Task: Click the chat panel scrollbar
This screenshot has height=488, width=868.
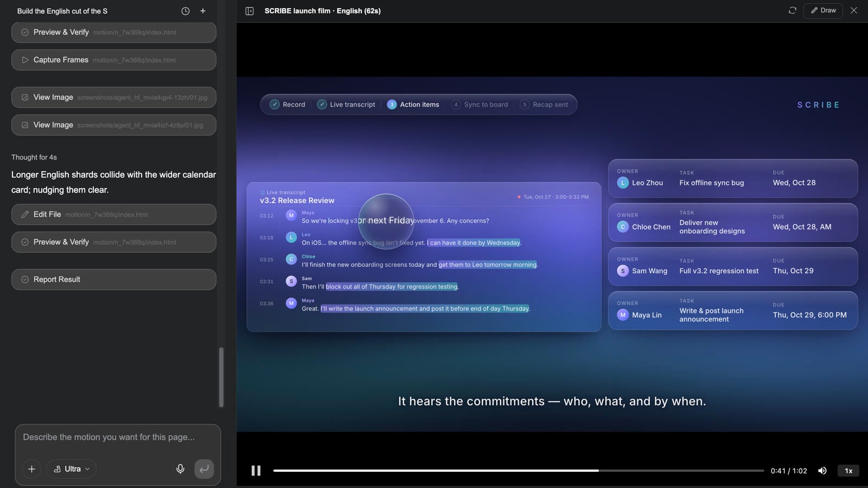Action: point(221,377)
